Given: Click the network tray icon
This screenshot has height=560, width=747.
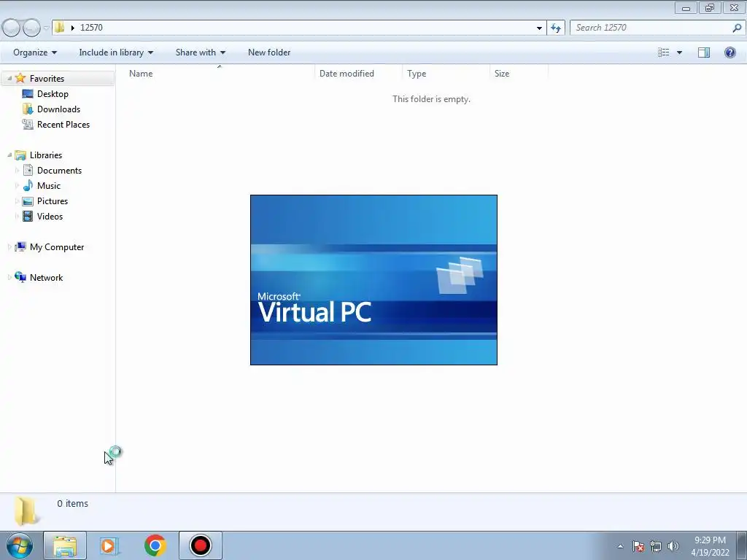Looking at the screenshot, I should click(x=656, y=546).
